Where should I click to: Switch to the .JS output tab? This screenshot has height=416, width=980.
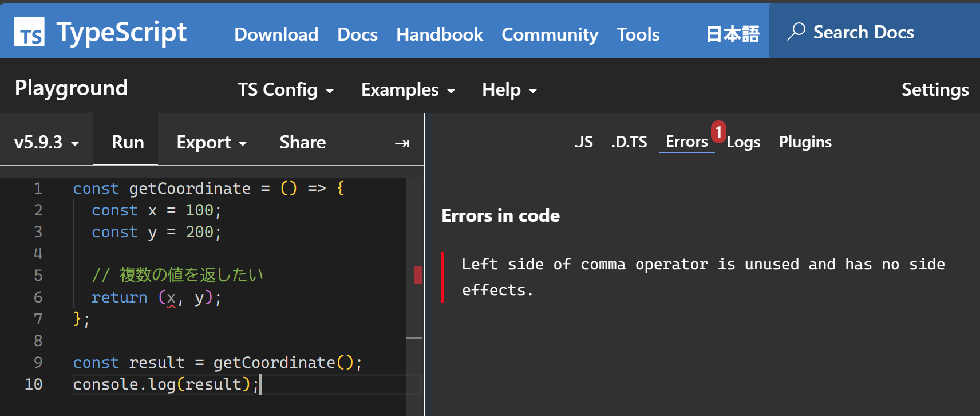coord(583,142)
